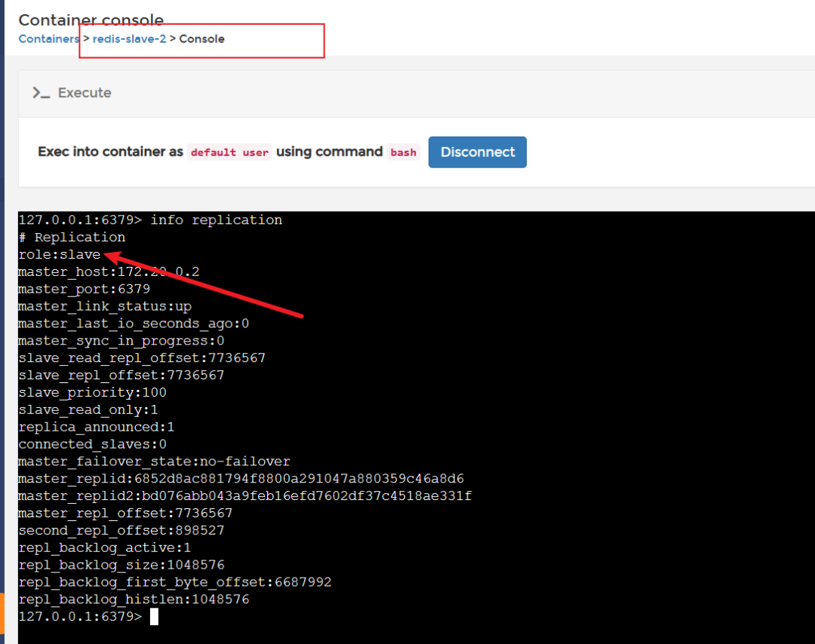Viewport: 815px width, 644px height.
Task: Click the terminal cursor at the prompt
Action: pos(154,616)
